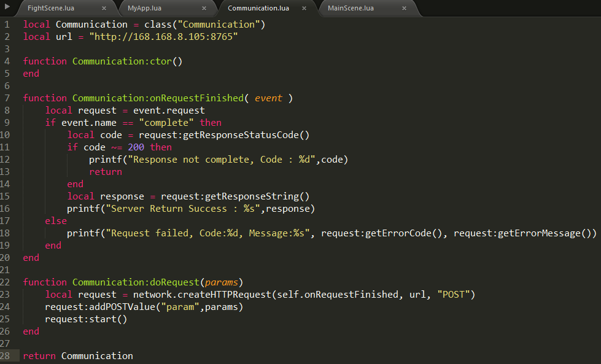Image resolution: width=601 pixels, height=364 pixels.
Task: Click "return Communication" on the last line
Action: tap(78, 356)
